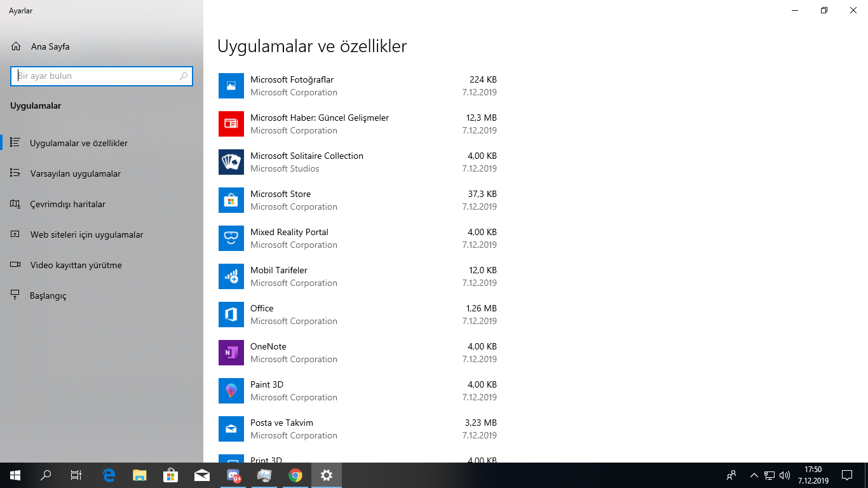
Task: Select Microsoft Haber: Güncel Gelişmeler name
Action: point(320,118)
